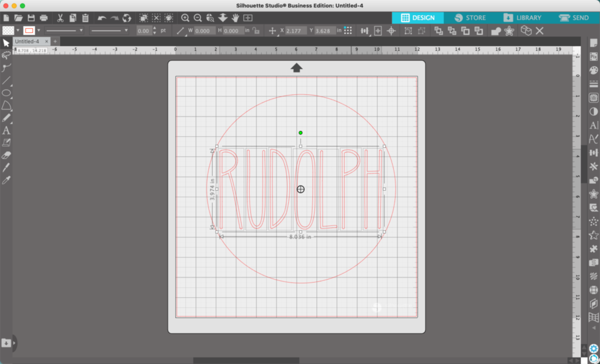
Task: Click the Y position input field
Action: click(x=325, y=31)
